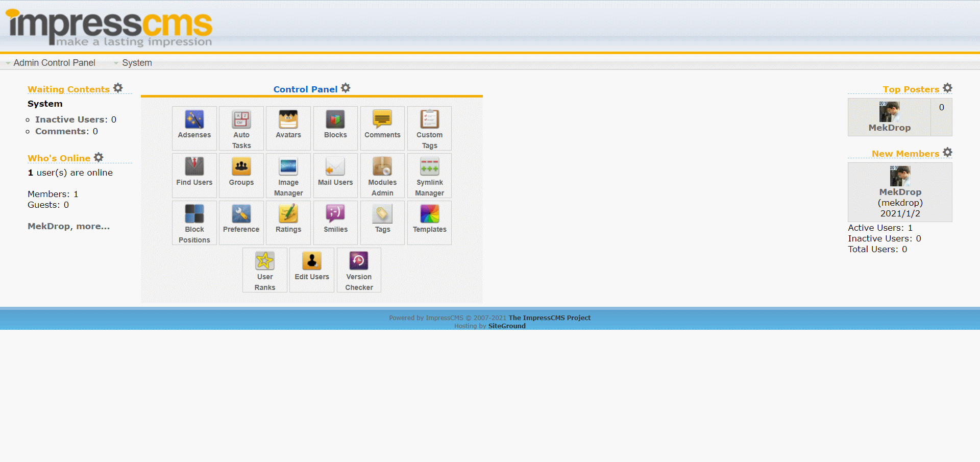Click gear icon beside Waiting Contents
The image size is (980, 462).
point(118,88)
